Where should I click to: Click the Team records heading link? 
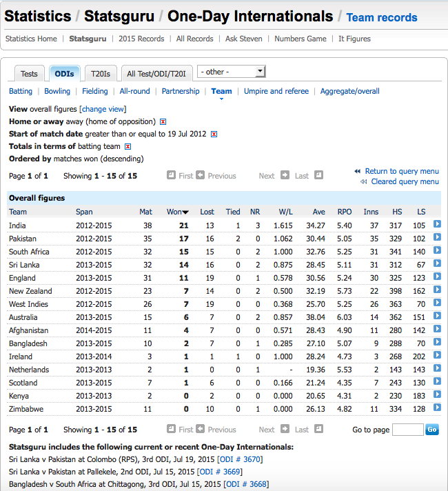382,17
